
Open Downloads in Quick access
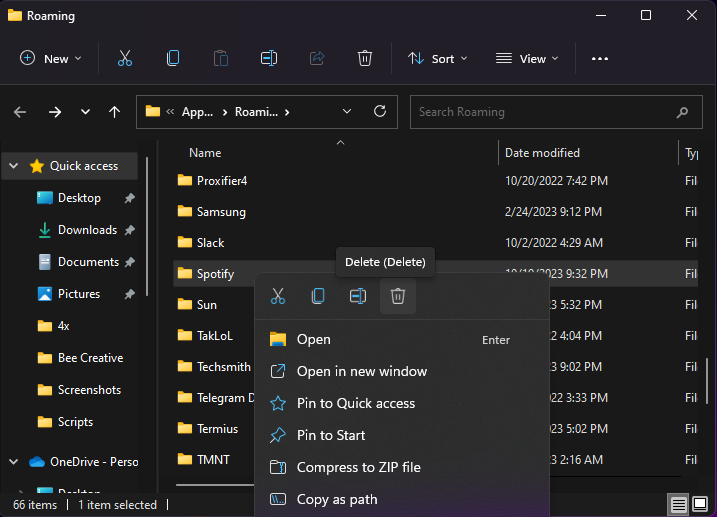coord(87,230)
